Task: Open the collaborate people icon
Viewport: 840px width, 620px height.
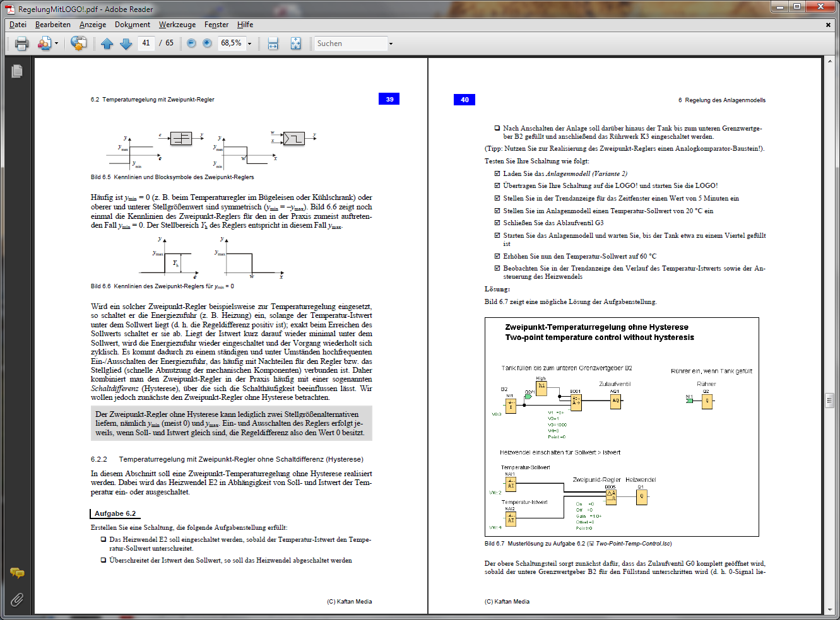Action: point(44,44)
